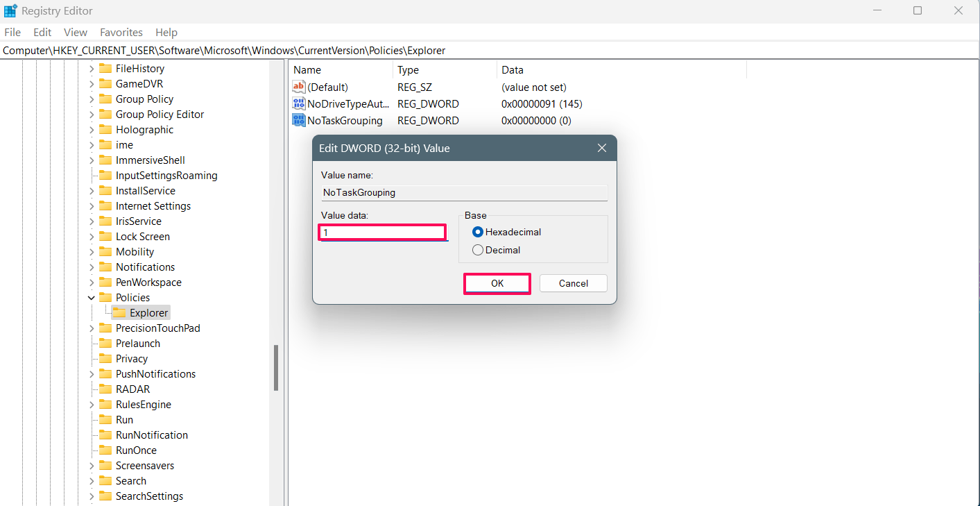Screen dimensions: 980x506
Task: Expand the Notifications tree node
Action: click(91, 267)
